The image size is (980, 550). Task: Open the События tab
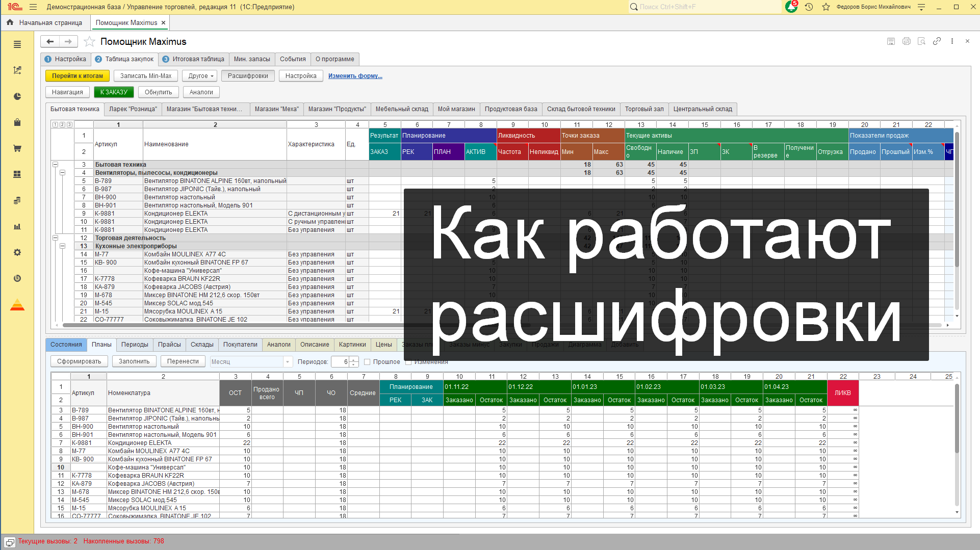tap(293, 59)
